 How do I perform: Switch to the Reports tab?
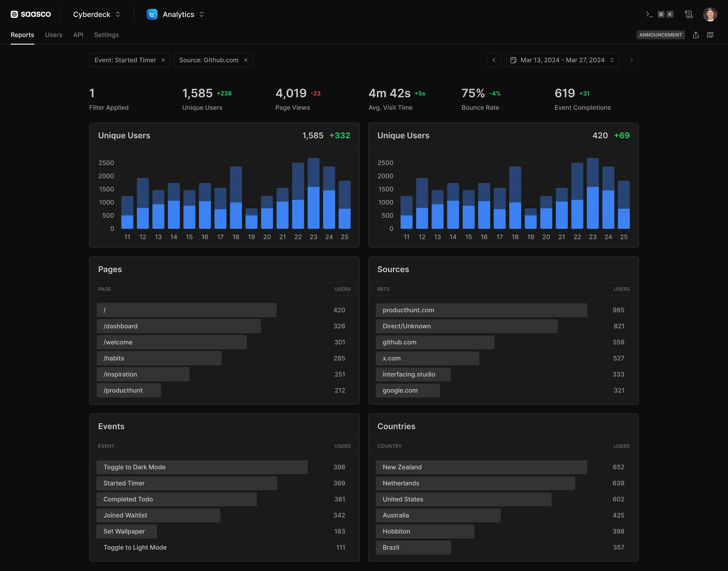click(22, 35)
